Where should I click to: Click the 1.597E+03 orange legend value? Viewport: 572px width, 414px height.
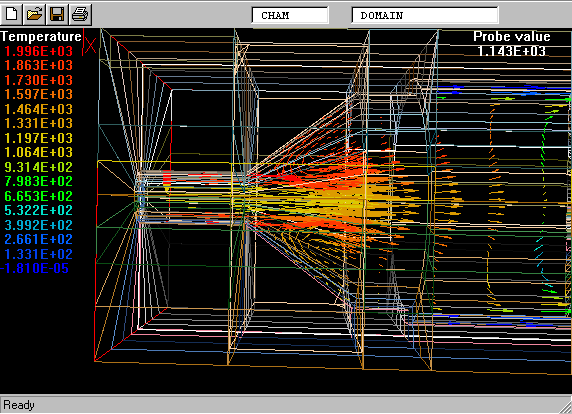coord(38,94)
